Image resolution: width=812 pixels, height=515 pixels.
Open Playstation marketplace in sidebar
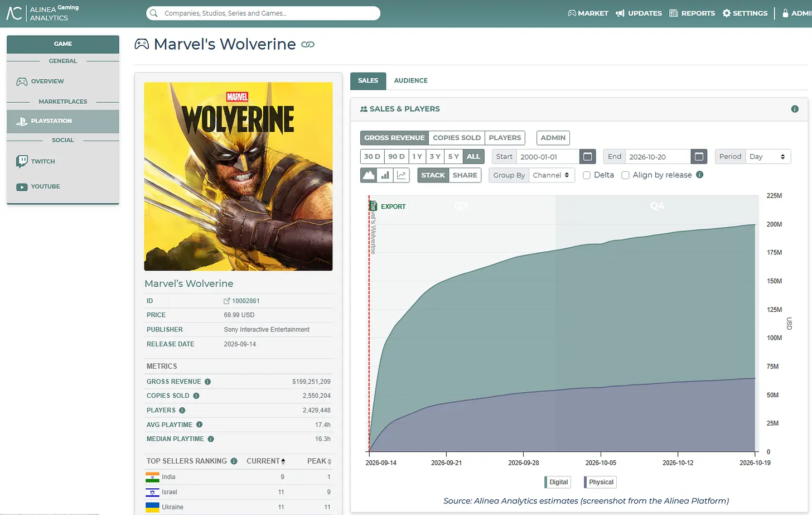click(63, 121)
